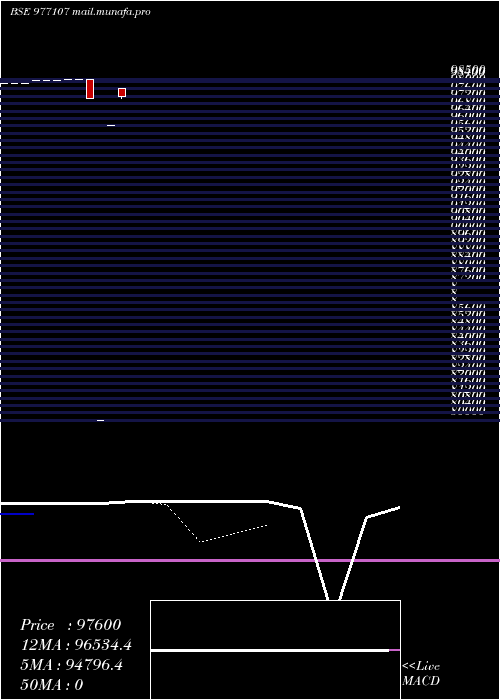500x700 pixels.
Task: Click the white dotted indicator line
Action: (x=210, y=522)
